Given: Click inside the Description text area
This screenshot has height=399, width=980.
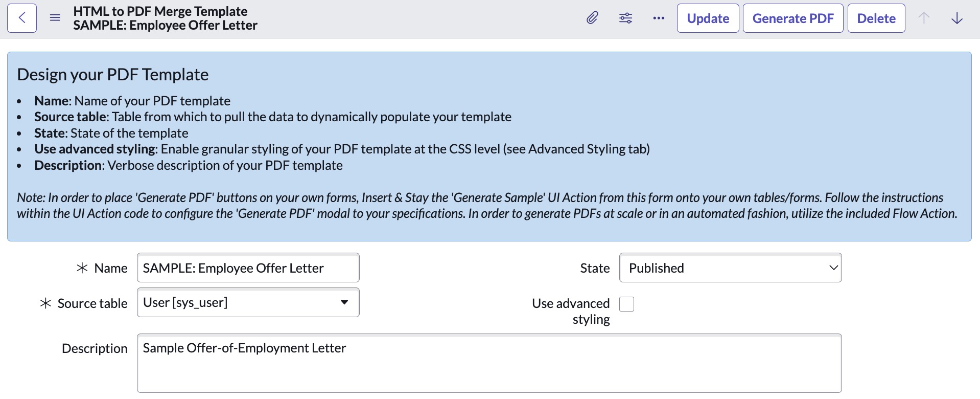Looking at the screenshot, I should point(489,363).
